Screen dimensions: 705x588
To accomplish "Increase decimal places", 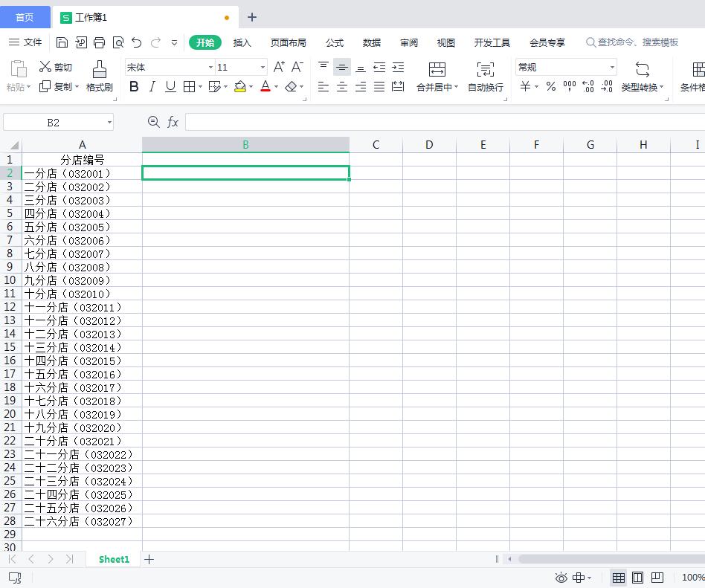I will pyautogui.click(x=588, y=86).
